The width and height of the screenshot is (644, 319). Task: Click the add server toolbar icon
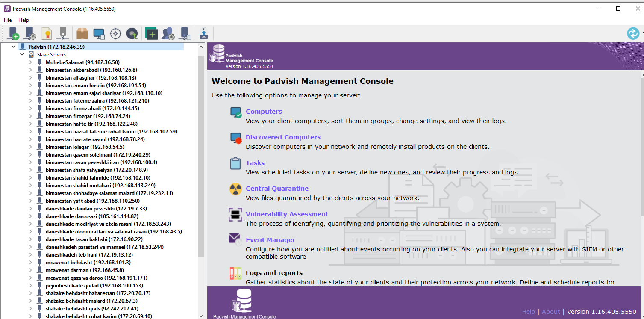[x=13, y=33]
